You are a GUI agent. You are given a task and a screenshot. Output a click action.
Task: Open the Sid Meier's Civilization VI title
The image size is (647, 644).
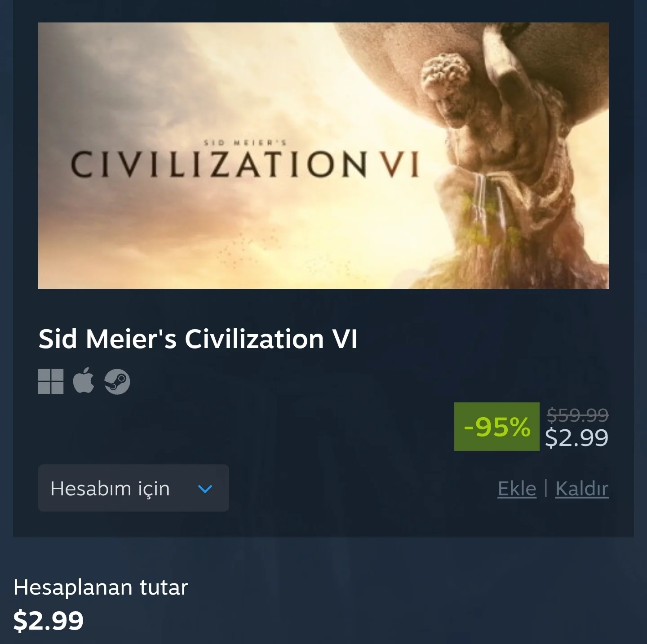[198, 339]
